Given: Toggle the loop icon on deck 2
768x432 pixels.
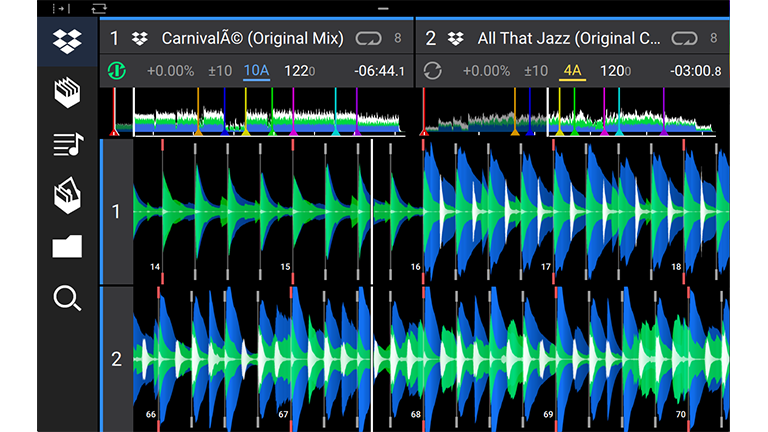Looking at the screenshot, I should tap(684, 39).
